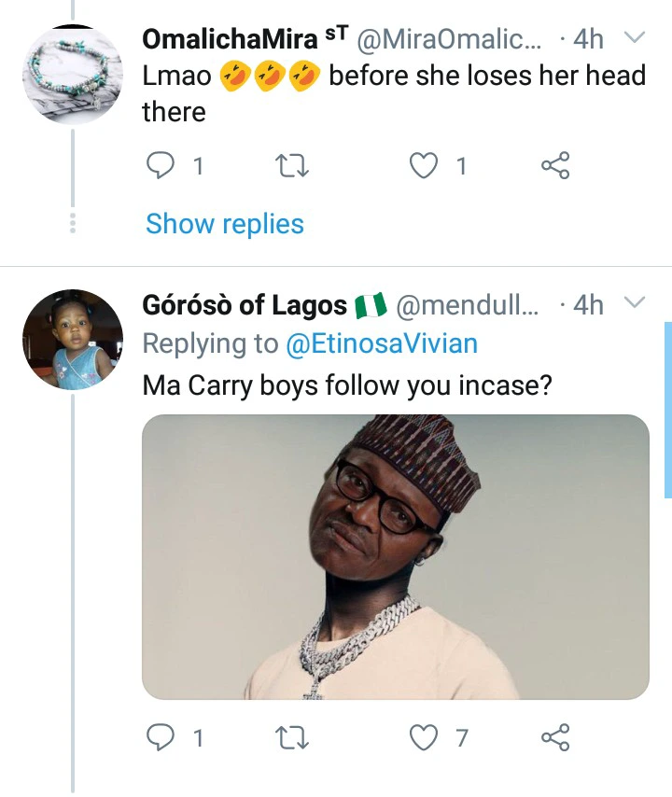Viewport: 672px width, 797px height.
Task: Click the @mendull... handle
Action: [468, 305]
